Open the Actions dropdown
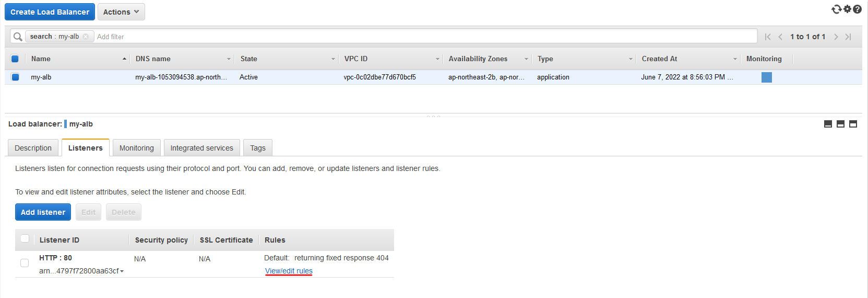 (121, 12)
